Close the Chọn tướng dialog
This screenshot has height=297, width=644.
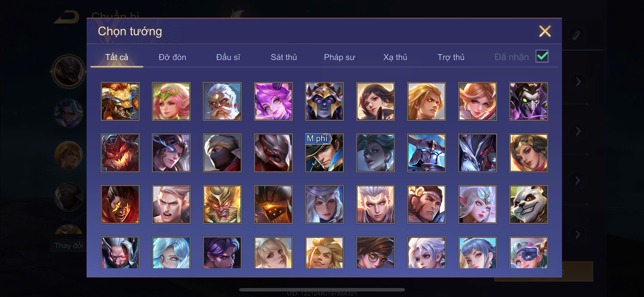click(x=545, y=31)
